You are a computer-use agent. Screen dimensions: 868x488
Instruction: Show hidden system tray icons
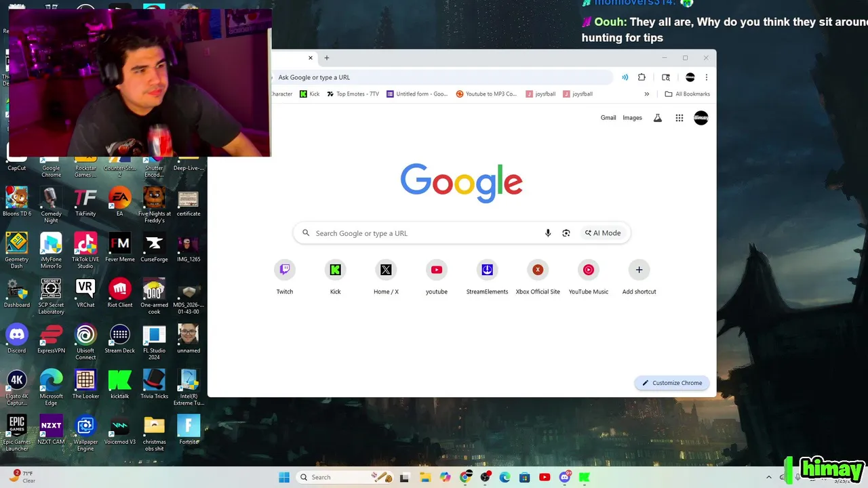click(768, 477)
